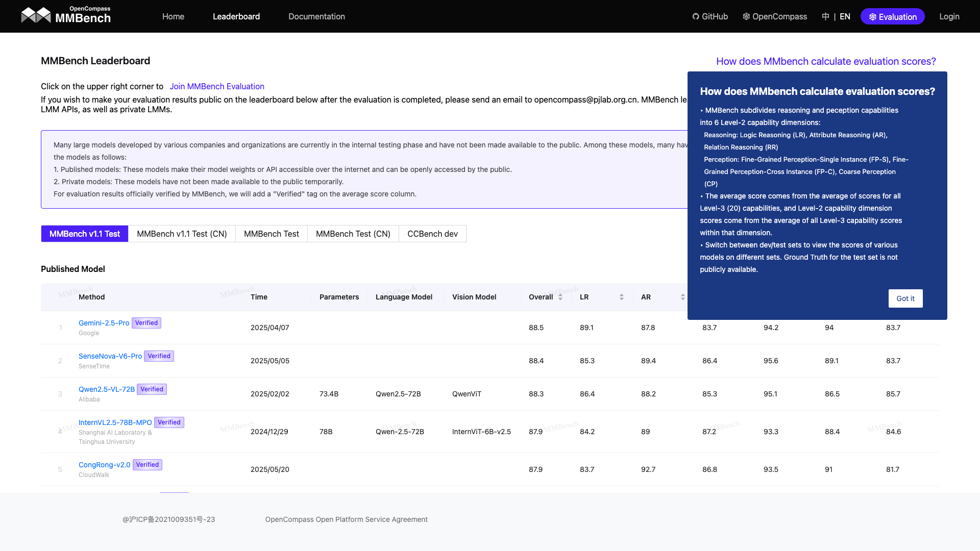This screenshot has height=551, width=980.
Task: Click the MMBench Leaderboard page title
Action: click(95, 61)
